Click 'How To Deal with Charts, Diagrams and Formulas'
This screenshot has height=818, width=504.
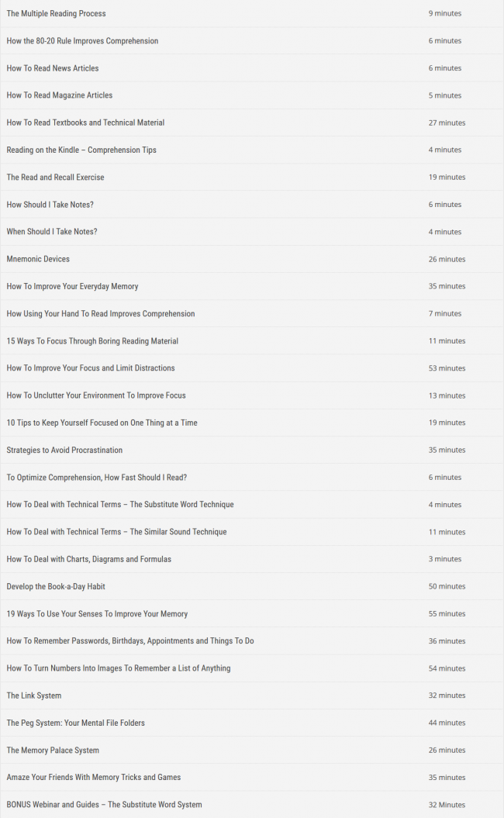[x=89, y=559]
